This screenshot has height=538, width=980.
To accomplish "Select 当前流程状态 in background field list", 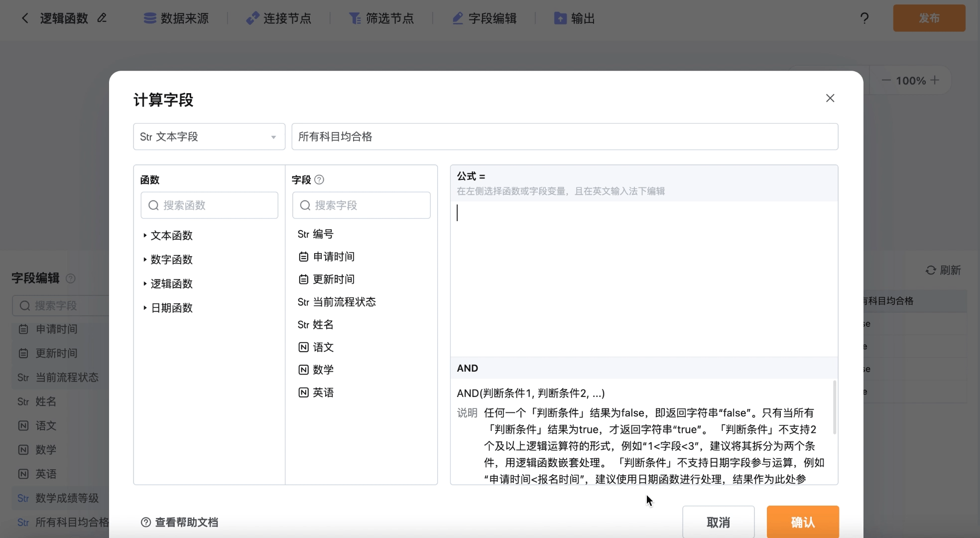I will (58, 378).
